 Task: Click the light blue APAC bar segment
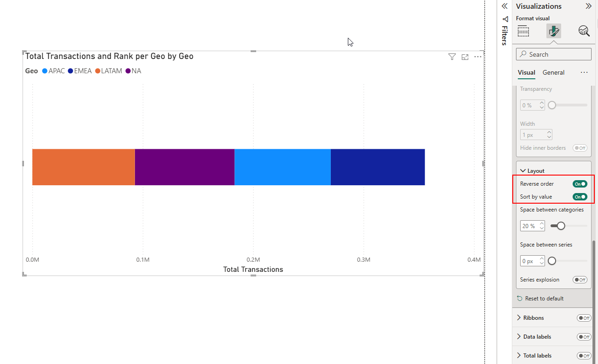click(x=283, y=167)
